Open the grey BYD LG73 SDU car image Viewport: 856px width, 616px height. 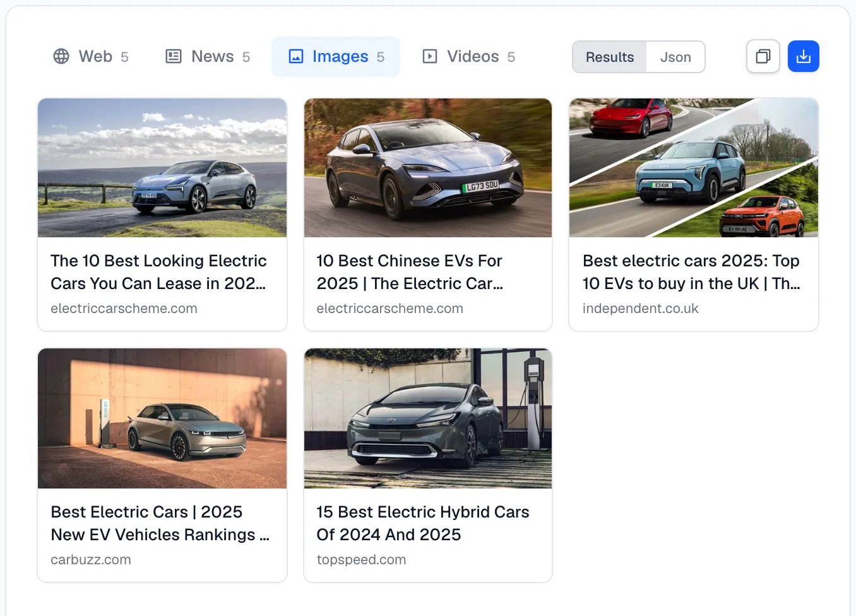pyautogui.click(x=428, y=168)
